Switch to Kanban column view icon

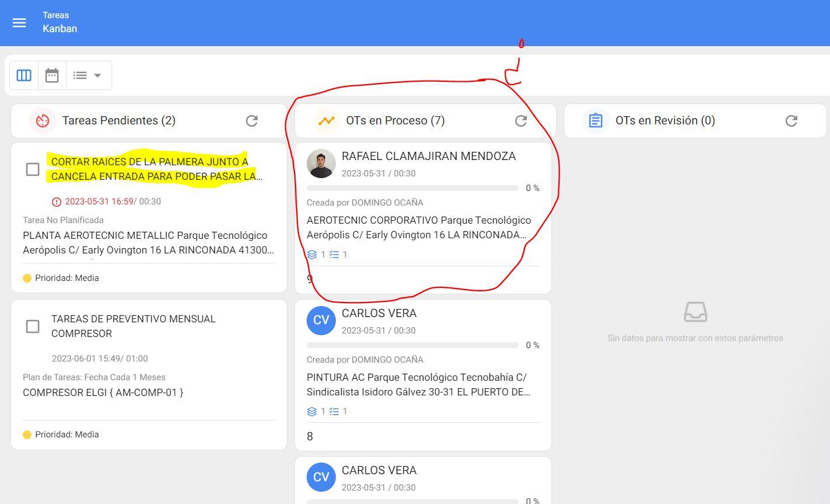24,75
